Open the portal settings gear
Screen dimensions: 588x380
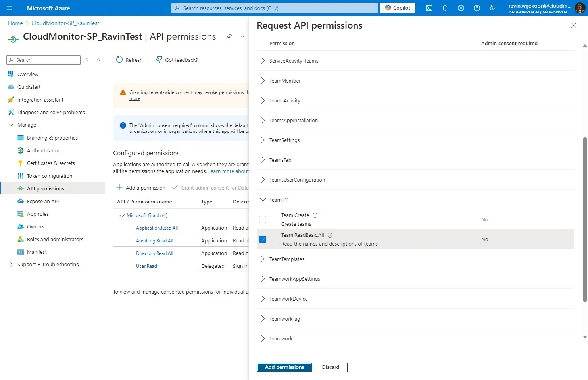461,8
